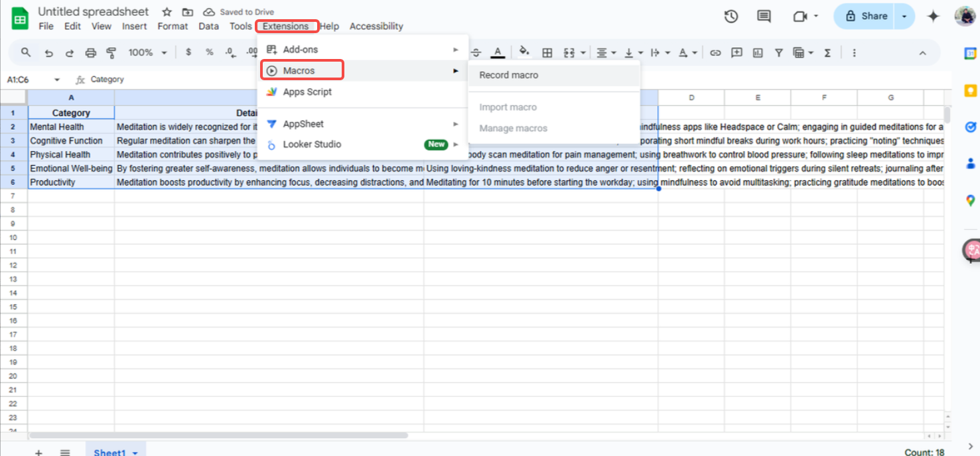Screen dimensions: 980x456
Task: Click the Share button
Action: [x=865, y=17]
